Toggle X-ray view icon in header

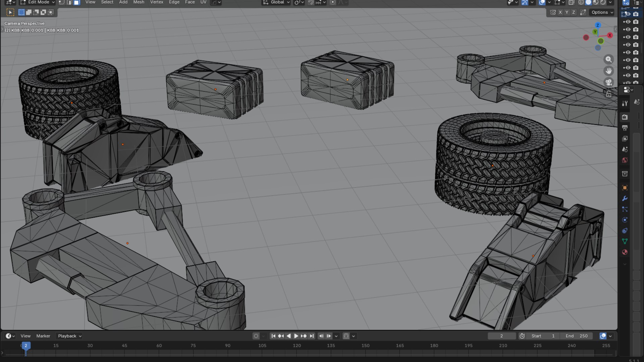point(571,2)
